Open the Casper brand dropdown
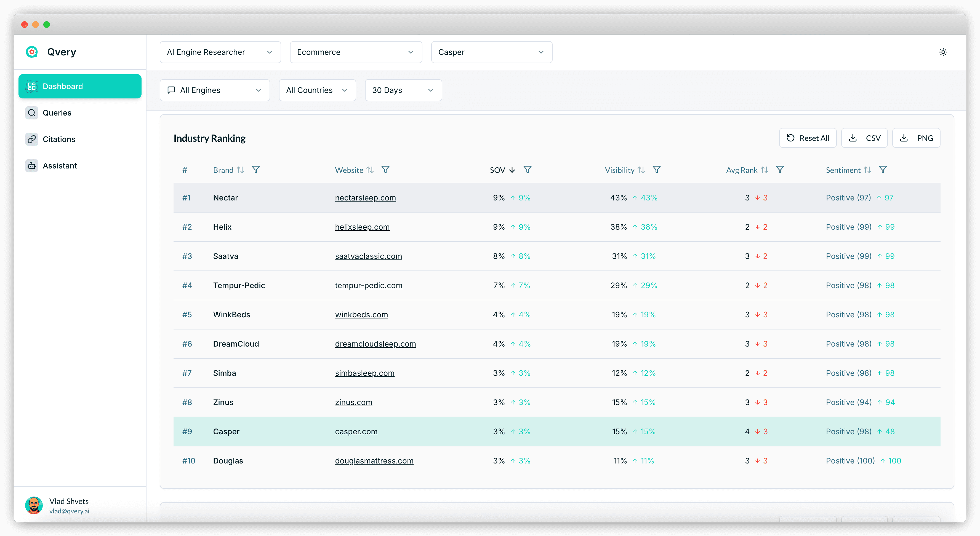This screenshot has height=536, width=980. tap(492, 52)
